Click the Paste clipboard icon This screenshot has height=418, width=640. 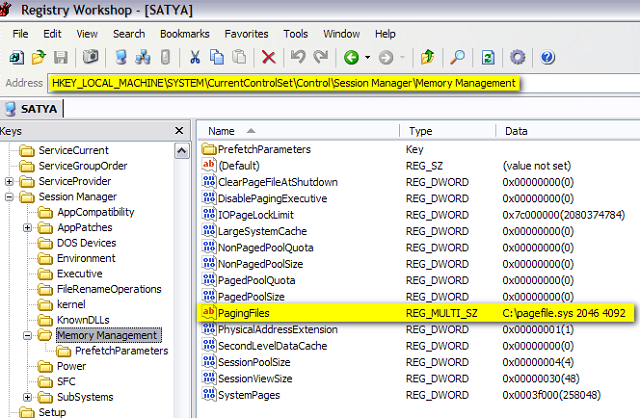(239, 57)
